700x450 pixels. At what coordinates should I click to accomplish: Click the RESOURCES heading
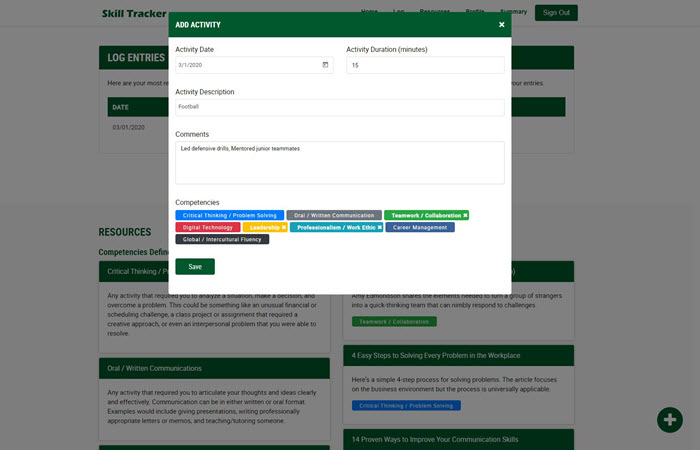pyautogui.click(x=125, y=232)
